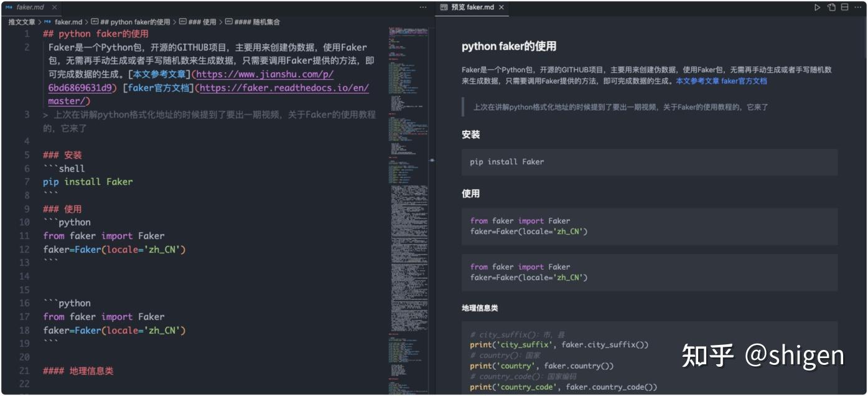
Task: Click line number 14 in the gutter
Action: pos(24,276)
